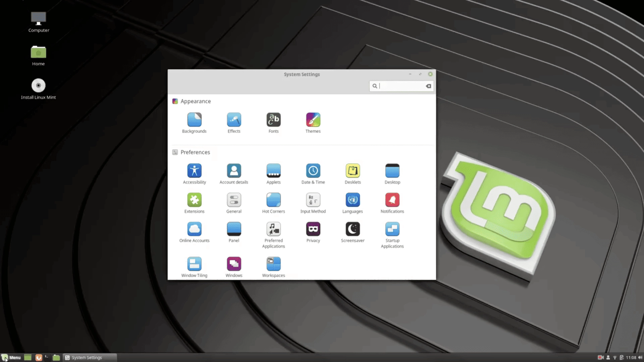Screen dimensions: 644x362
Task: Click the panel clock showing 11:08
Action: point(631,358)
